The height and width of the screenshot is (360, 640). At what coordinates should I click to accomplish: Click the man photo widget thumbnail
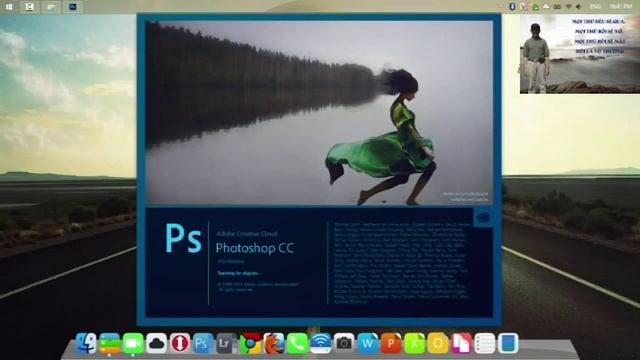tap(580, 54)
